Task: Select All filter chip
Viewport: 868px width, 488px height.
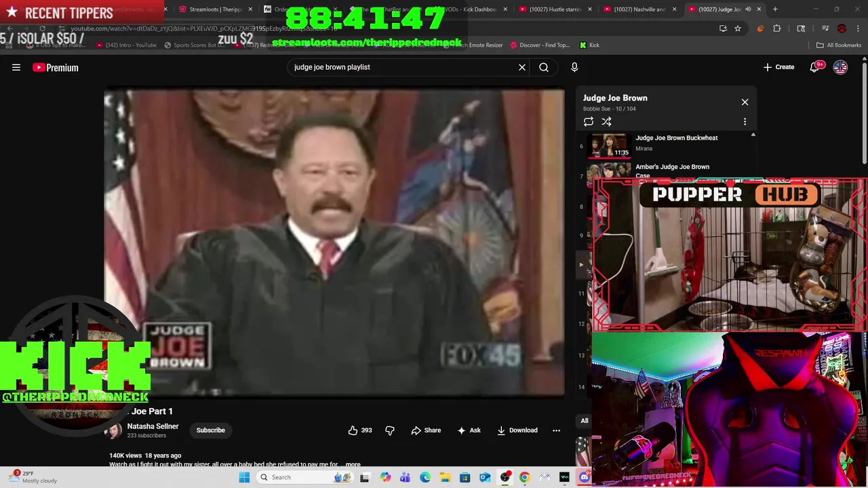Action: 584,421
